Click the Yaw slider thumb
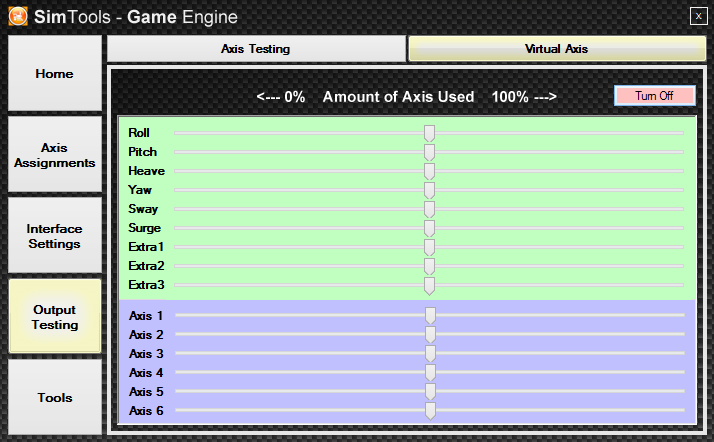 [x=429, y=190]
